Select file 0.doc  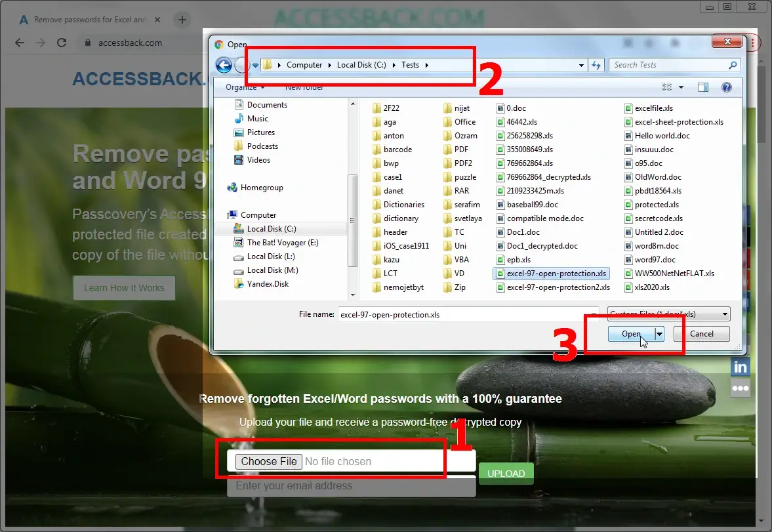coord(511,108)
